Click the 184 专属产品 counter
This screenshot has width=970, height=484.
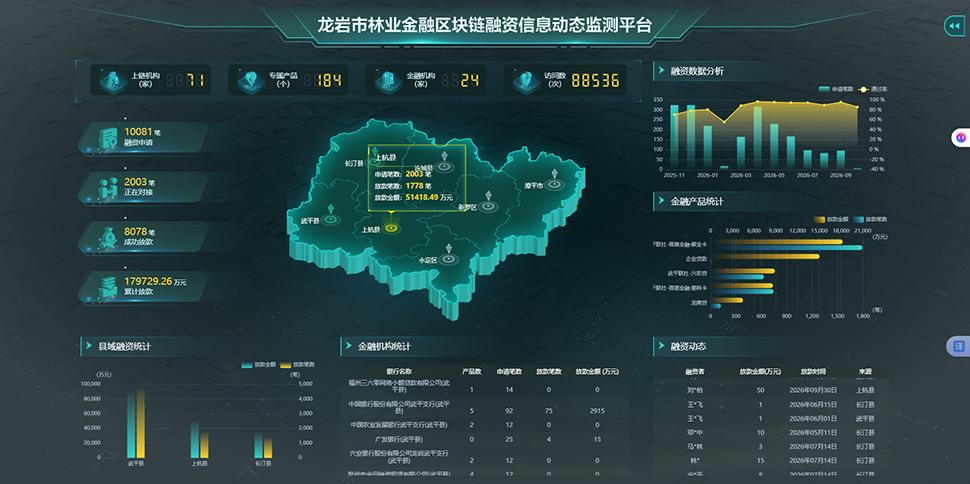(x=330, y=80)
